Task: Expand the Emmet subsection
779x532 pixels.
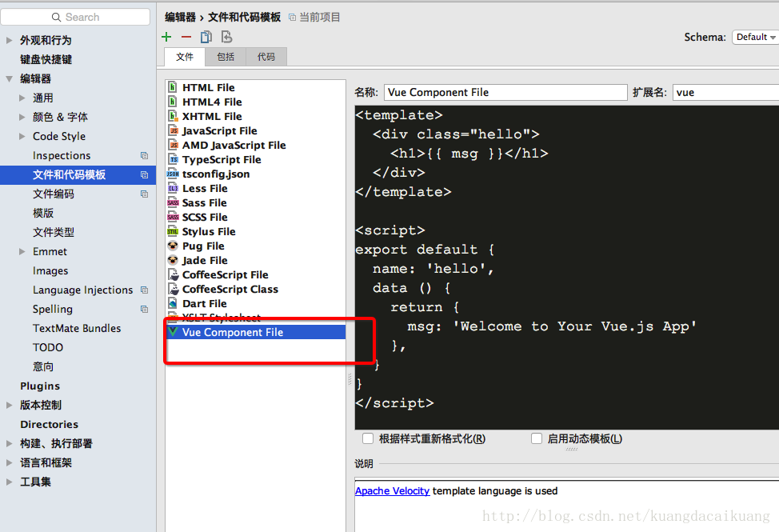Action: 22,251
